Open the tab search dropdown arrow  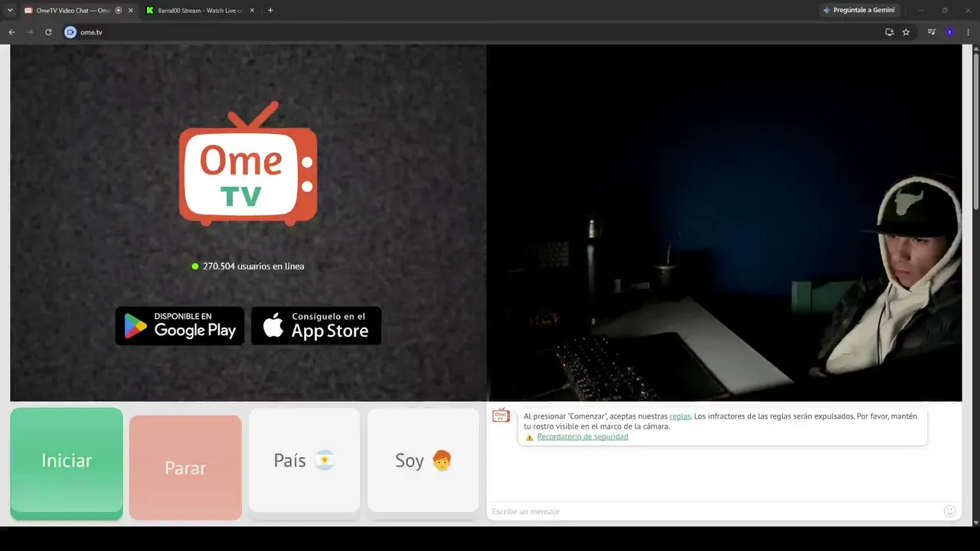click(x=10, y=11)
